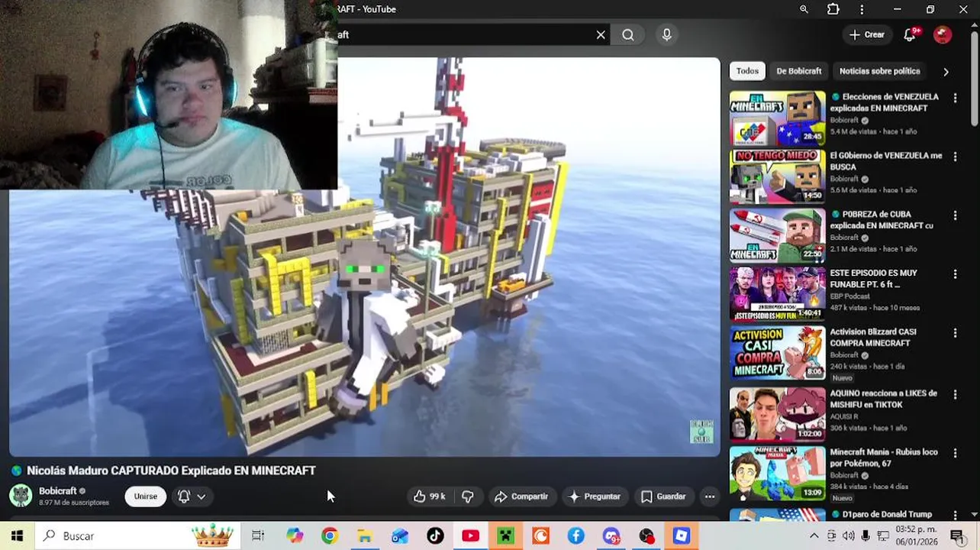Select Noticias sobre política chip
Viewport: 980px width, 550px height.
coord(879,71)
